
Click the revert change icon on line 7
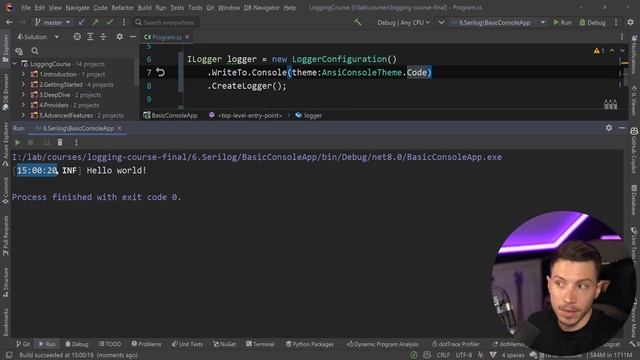[160, 72]
